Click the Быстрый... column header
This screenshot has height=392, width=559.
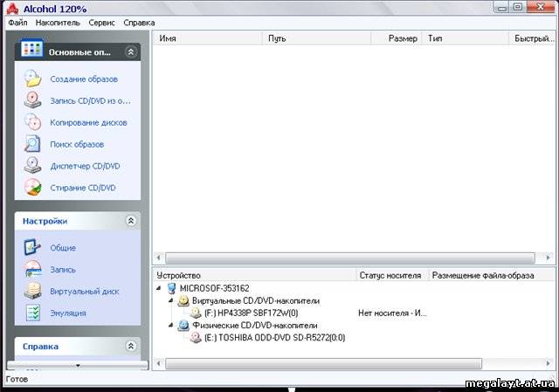(x=532, y=38)
